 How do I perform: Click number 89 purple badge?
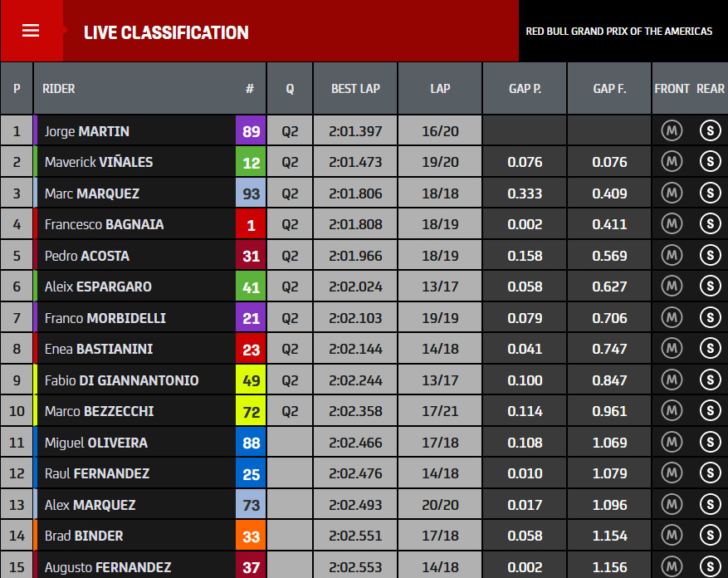(251, 130)
